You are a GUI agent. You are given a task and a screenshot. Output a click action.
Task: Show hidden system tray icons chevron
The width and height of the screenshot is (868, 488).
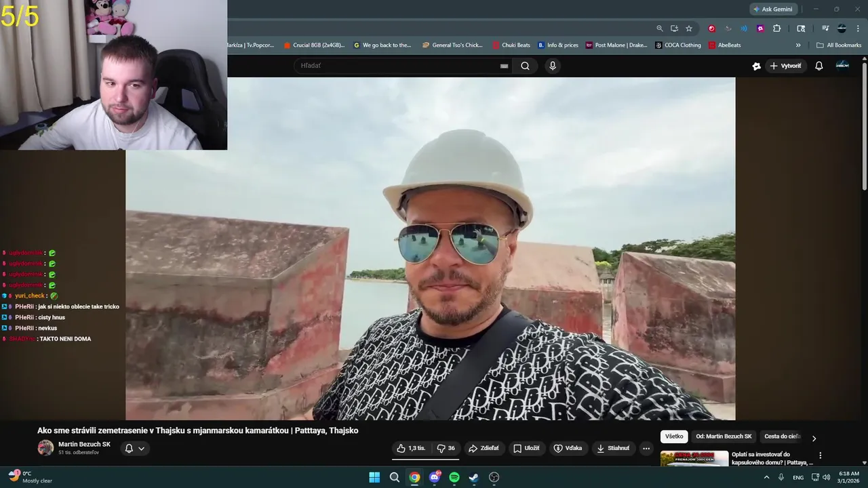(x=767, y=477)
